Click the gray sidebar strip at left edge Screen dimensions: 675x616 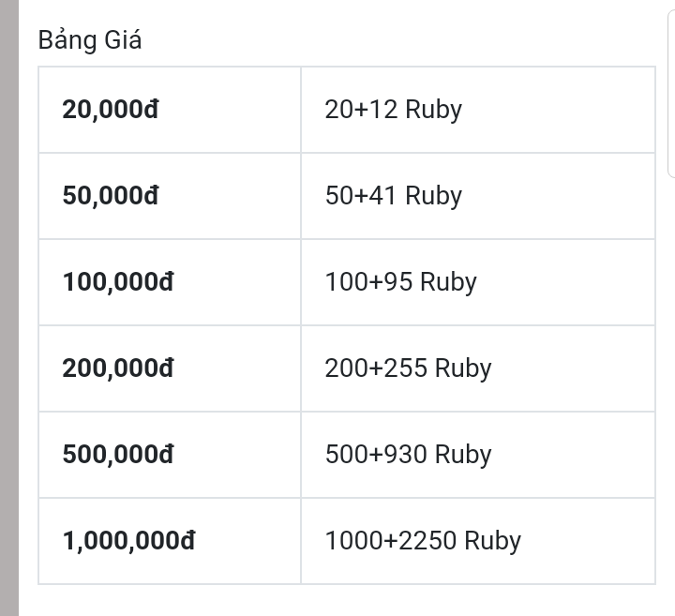coord(9,308)
